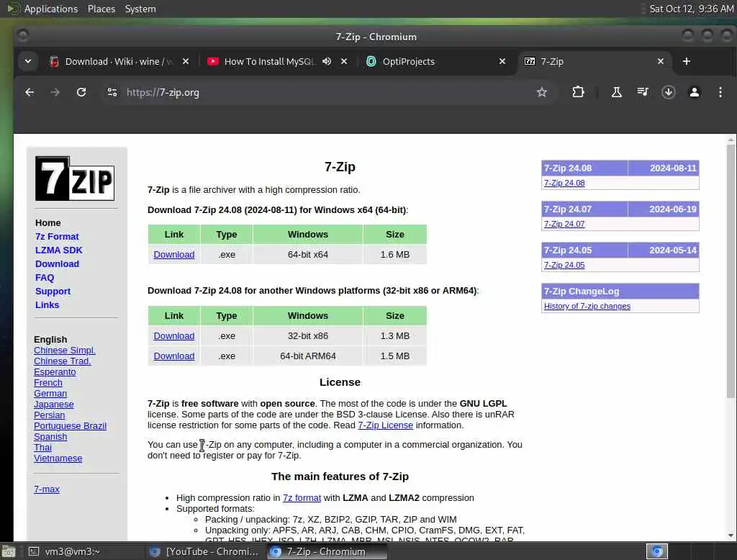
Task: Open the FAQ sidebar link
Action: point(45,277)
